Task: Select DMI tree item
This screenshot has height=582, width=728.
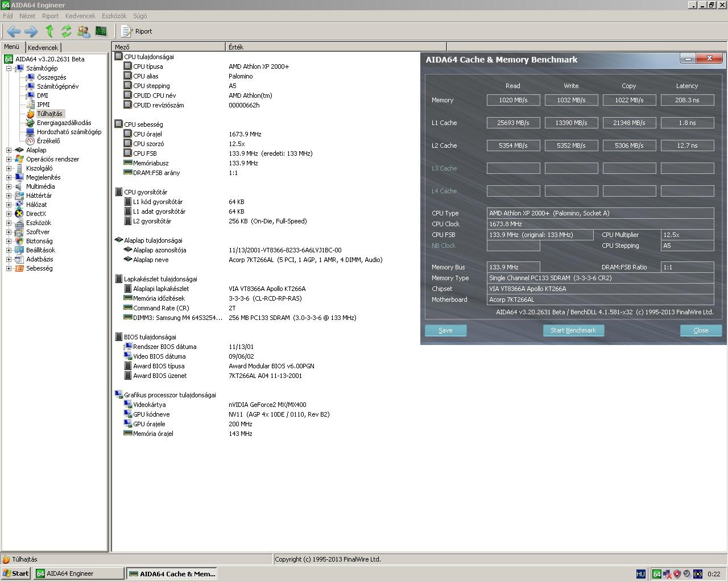Action: coord(43,95)
